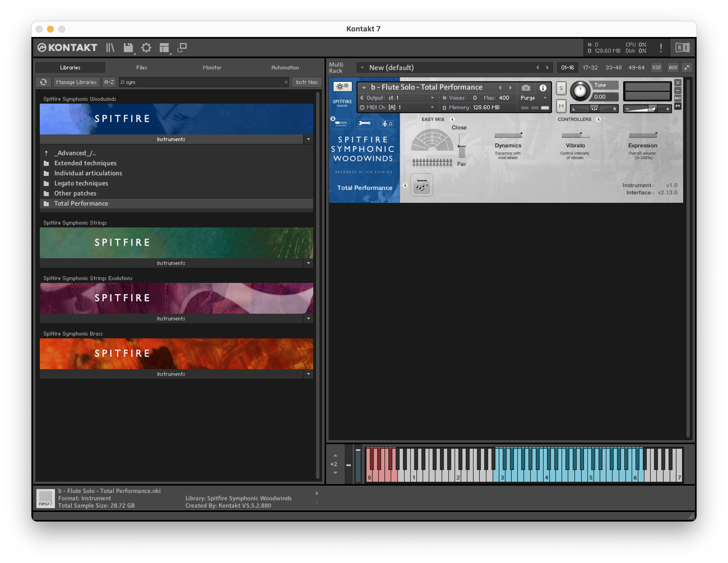Solo the Flute Solo instrument
The width and height of the screenshot is (728, 563).
[561, 89]
